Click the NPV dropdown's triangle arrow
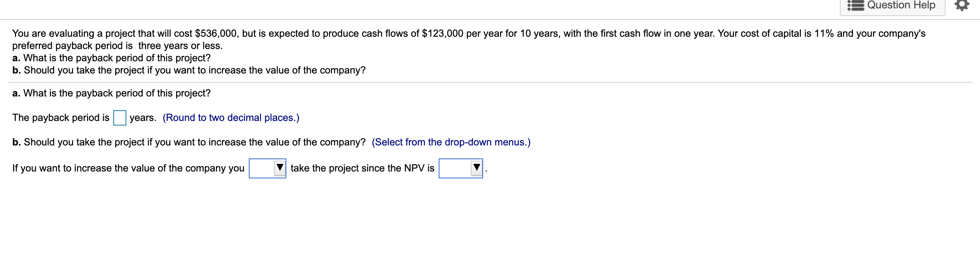Viewport: 980px width, 271px height. [x=477, y=167]
